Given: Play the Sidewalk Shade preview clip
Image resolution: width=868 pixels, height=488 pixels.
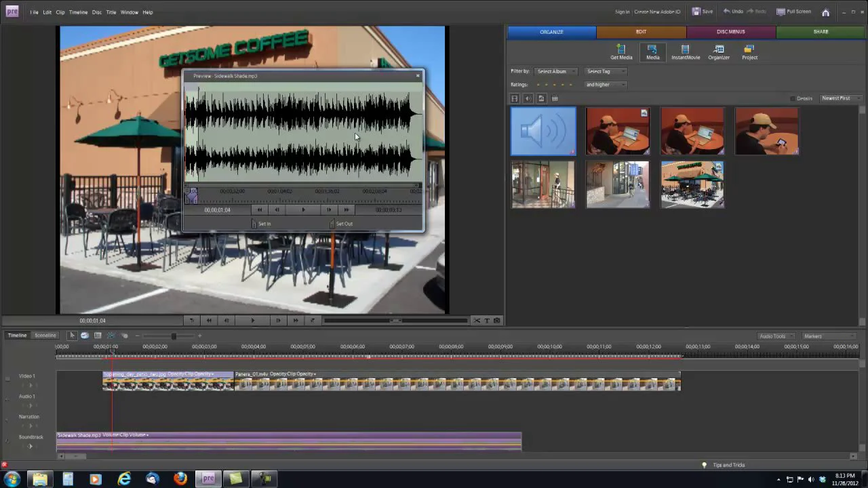Looking at the screenshot, I should (303, 210).
